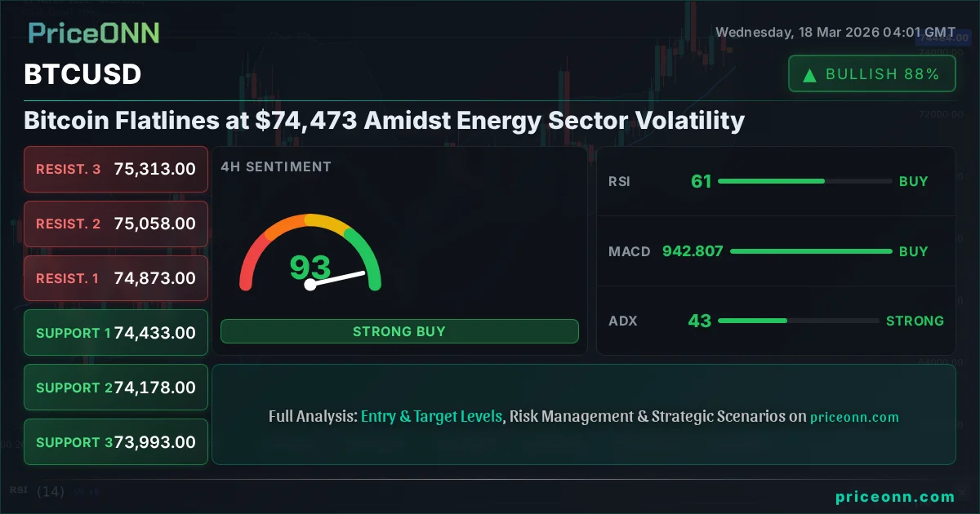Viewport: 980px width, 514px height.
Task: Select the RESIST. 2 level 75,058.00
Action: coord(116,224)
